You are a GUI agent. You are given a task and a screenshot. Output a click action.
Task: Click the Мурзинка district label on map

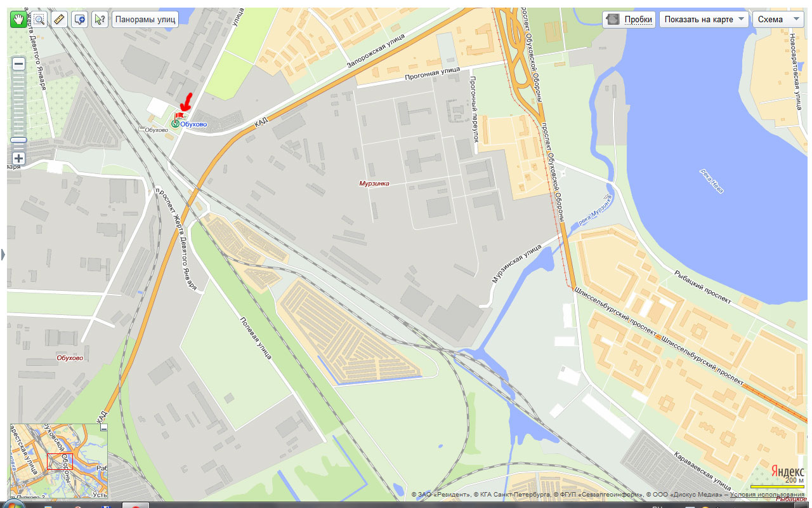point(374,184)
